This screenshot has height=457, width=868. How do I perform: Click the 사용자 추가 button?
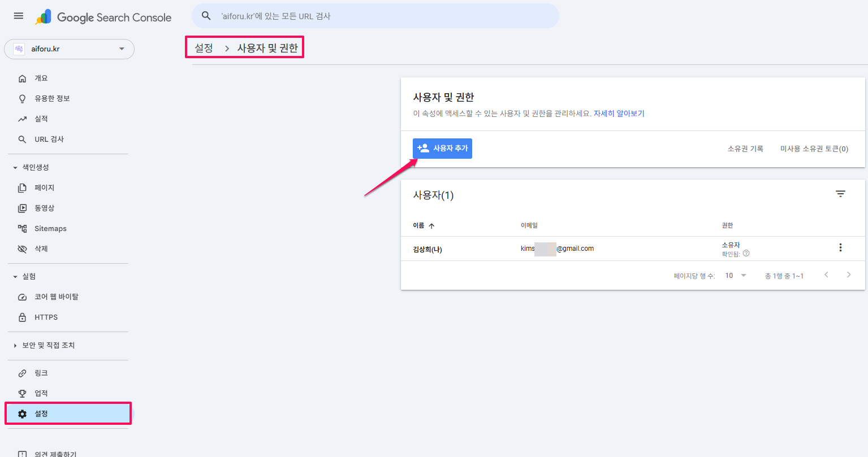(442, 149)
